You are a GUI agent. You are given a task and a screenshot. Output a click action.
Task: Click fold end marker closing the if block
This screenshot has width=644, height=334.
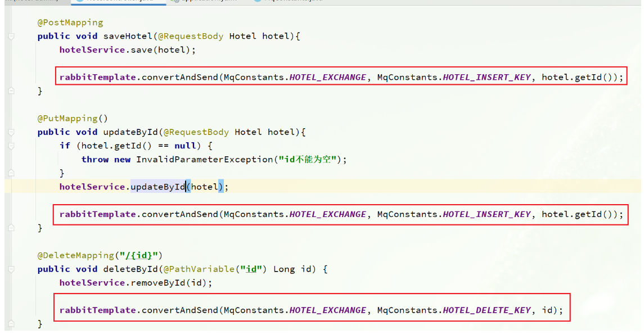[x=11, y=173]
